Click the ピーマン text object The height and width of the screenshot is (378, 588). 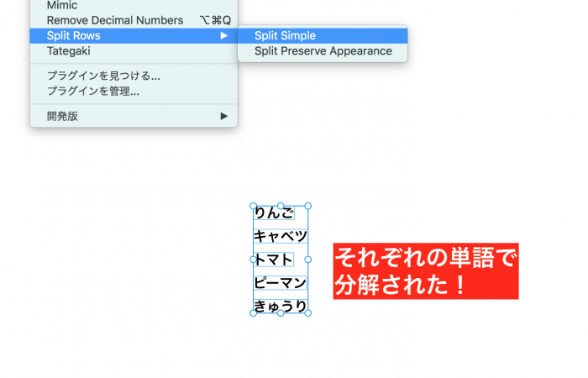[280, 282]
